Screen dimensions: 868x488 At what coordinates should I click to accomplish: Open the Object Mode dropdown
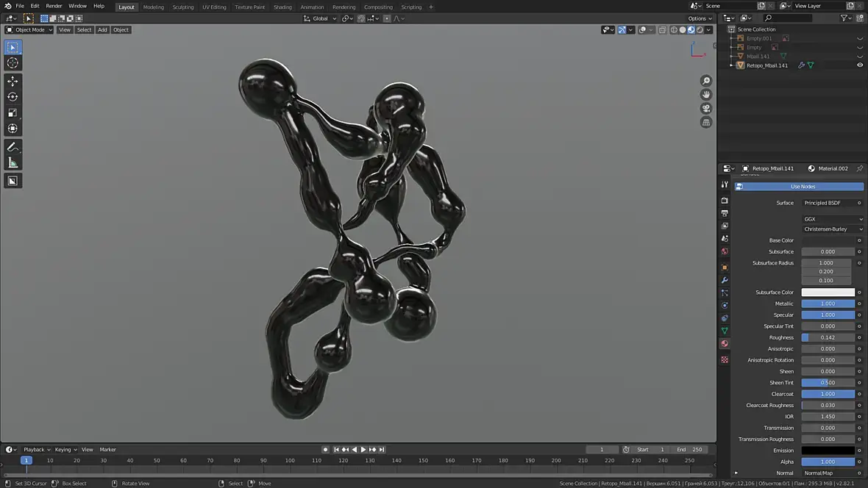pyautogui.click(x=29, y=30)
